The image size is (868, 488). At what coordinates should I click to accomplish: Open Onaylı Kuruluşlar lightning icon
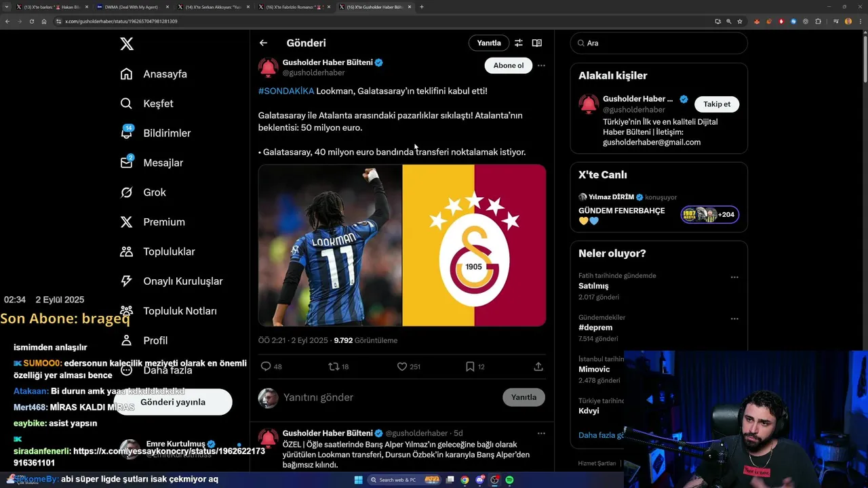[x=127, y=281]
